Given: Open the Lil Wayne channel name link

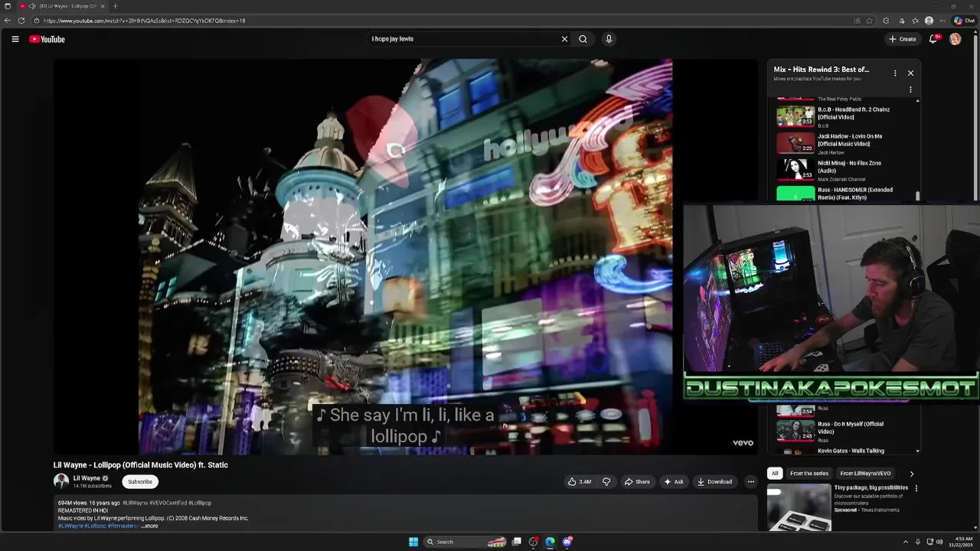Looking at the screenshot, I should 87,478.
